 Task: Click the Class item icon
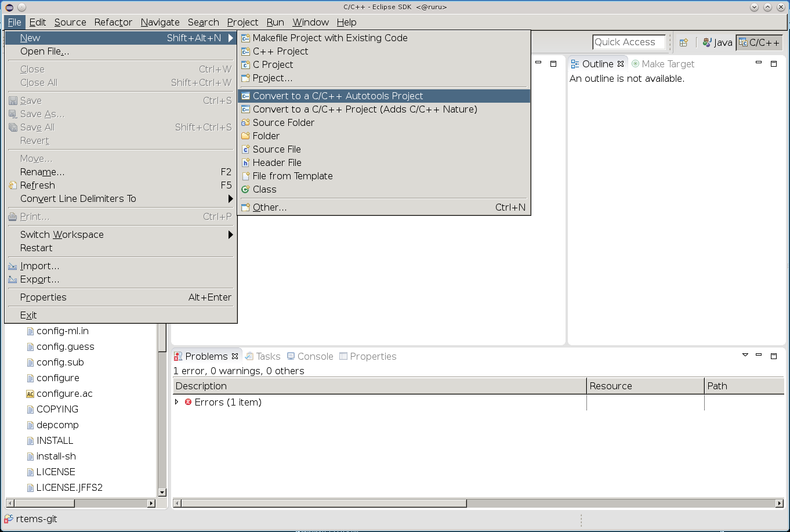pos(246,189)
